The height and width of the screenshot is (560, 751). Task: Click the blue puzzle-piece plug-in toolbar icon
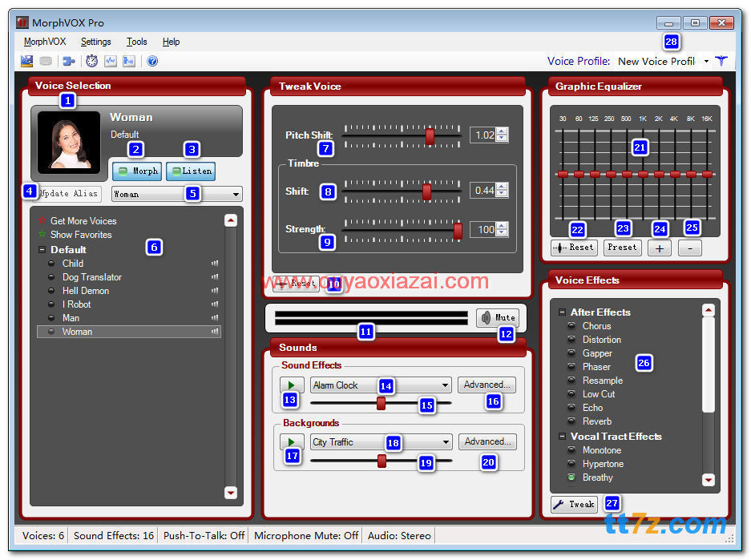[69, 61]
